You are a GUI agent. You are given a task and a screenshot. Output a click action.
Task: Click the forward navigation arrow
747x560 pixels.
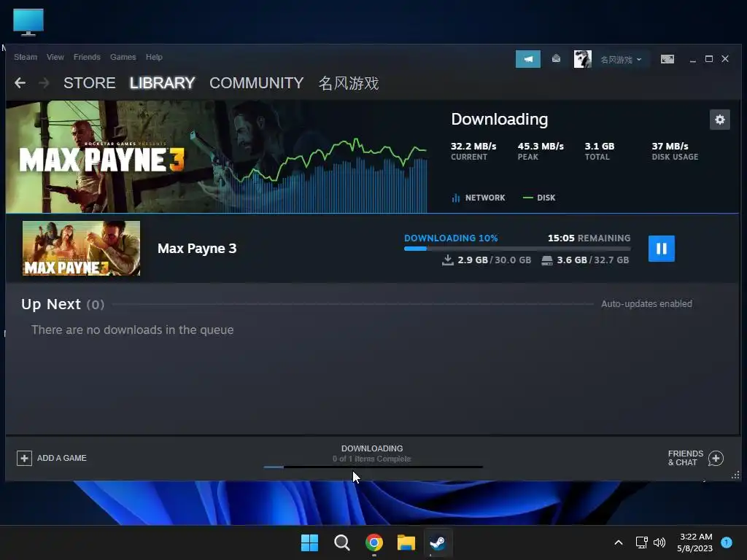[44, 83]
